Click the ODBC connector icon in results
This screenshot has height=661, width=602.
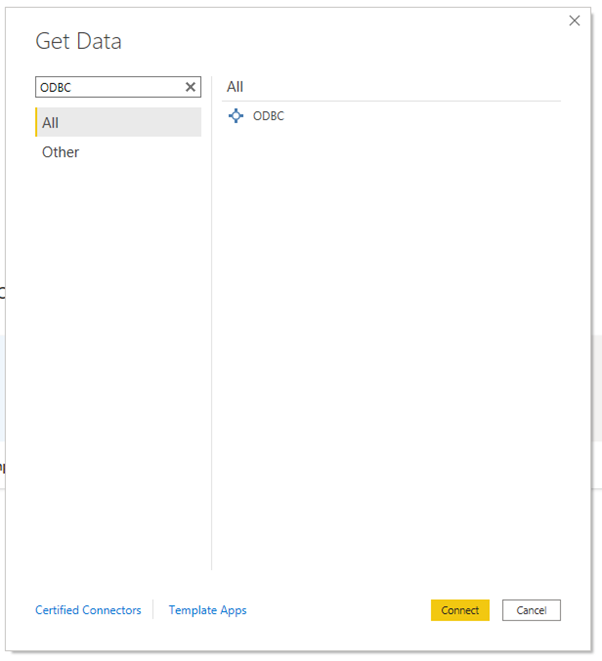[x=236, y=116]
